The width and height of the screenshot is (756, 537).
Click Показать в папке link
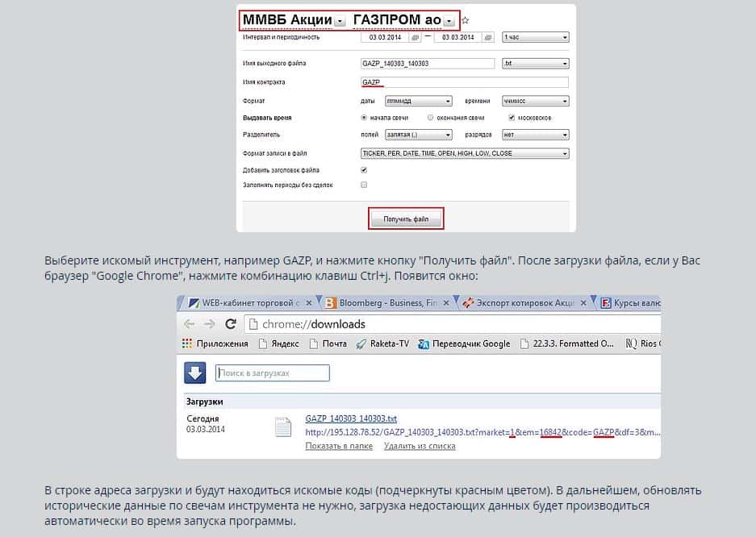[x=339, y=447]
